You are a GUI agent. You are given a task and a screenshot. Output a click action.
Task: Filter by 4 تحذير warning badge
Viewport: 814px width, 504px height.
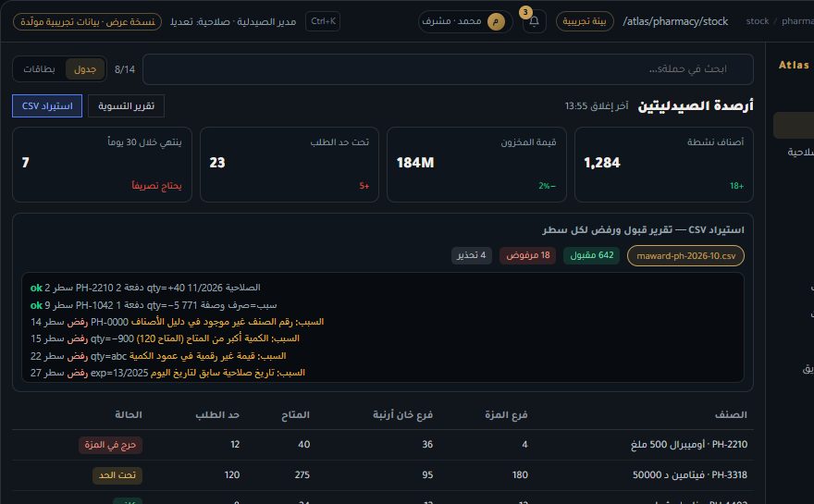tap(472, 255)
